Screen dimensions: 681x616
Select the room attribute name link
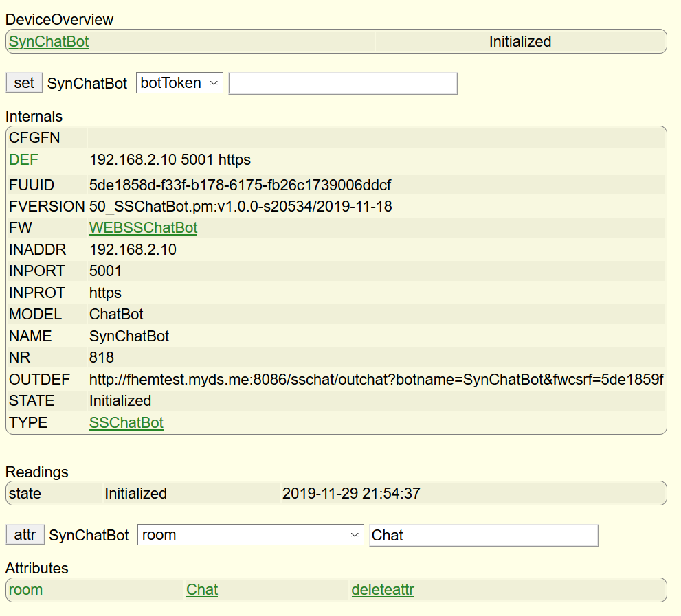point(25,589)
